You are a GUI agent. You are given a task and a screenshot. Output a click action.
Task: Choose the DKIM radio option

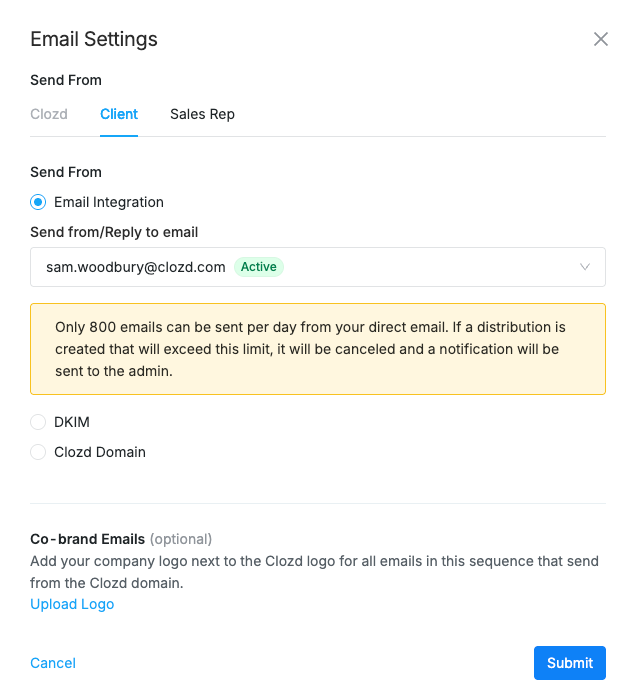[39, 422]
